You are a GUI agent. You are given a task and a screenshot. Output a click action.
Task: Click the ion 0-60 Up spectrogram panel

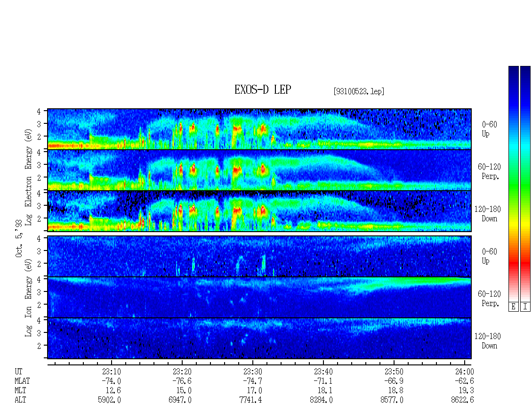(259, 256)
